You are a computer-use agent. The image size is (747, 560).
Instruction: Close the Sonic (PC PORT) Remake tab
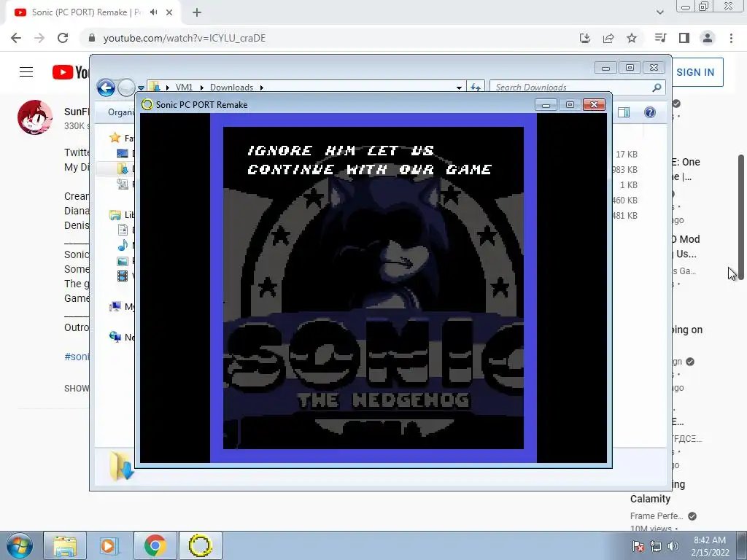point(169,12)
